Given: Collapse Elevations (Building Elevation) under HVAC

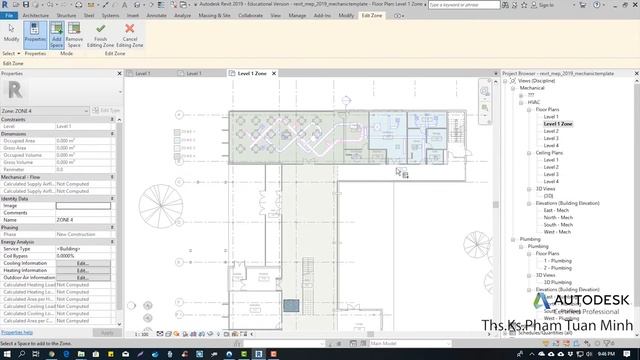Looking at the screenshot, I should tap(529, 203).
